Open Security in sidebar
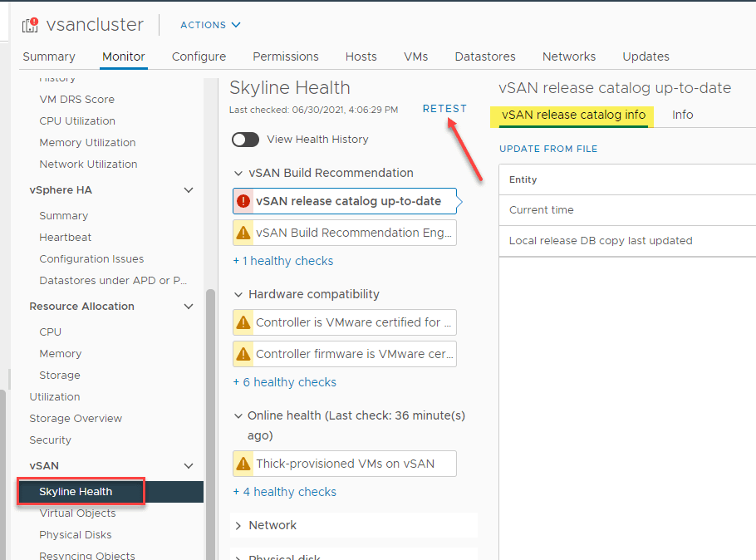Screen dimensions: 756x560 pos(50,440)
